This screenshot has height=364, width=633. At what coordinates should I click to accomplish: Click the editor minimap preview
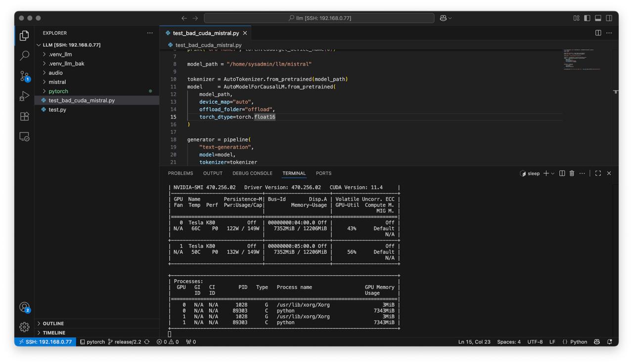(x=582, y=59)
